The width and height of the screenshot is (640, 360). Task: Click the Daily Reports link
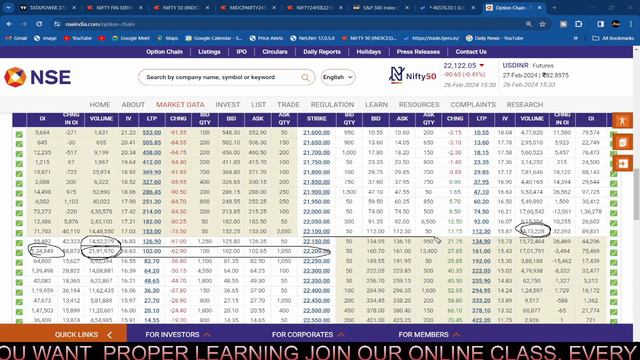pos(322,52)
